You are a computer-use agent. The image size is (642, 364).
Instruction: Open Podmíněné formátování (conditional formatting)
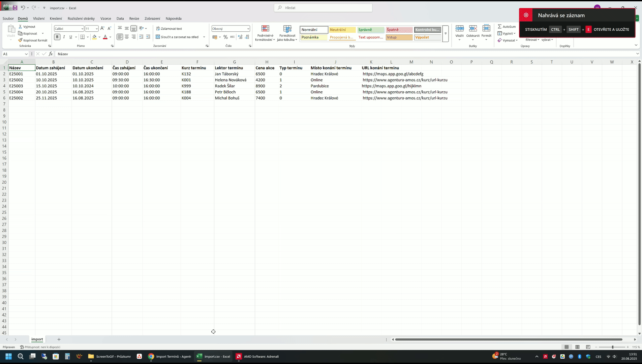265,33
